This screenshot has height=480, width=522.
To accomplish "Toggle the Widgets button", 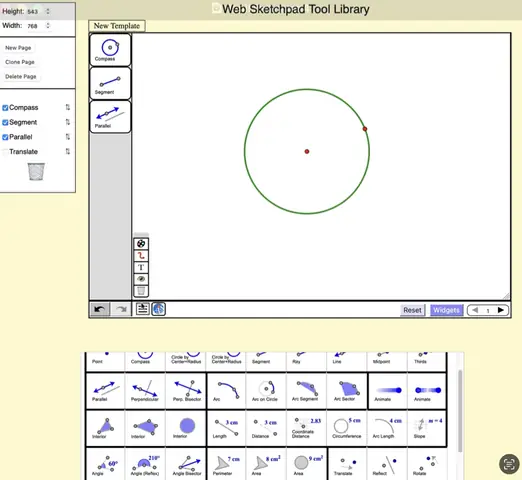I will 446,310.
